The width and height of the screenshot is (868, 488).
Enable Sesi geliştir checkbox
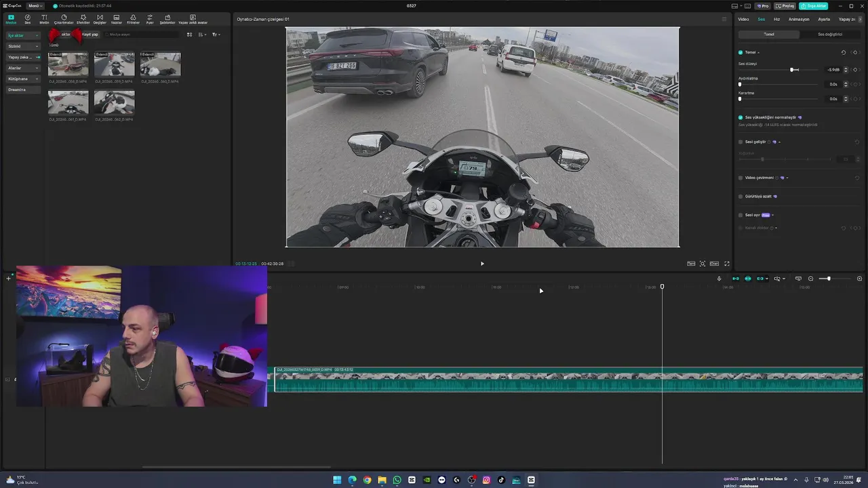tap(741, 142)
